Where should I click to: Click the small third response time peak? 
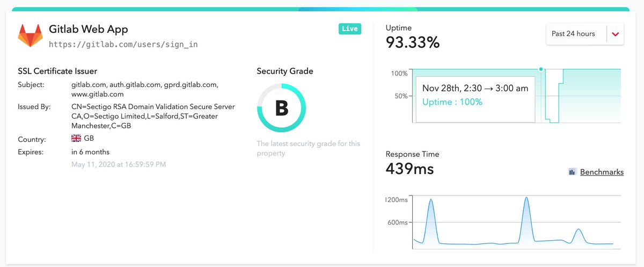(578, 236)
